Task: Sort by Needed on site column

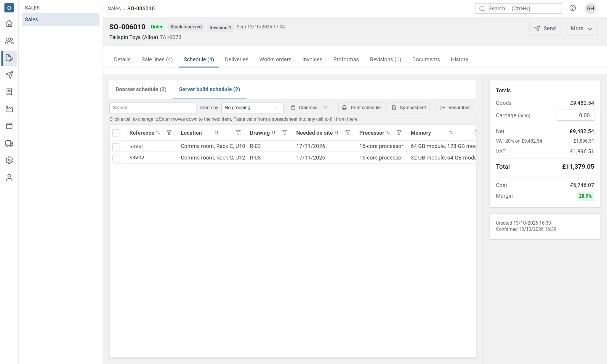Action: 337,133
